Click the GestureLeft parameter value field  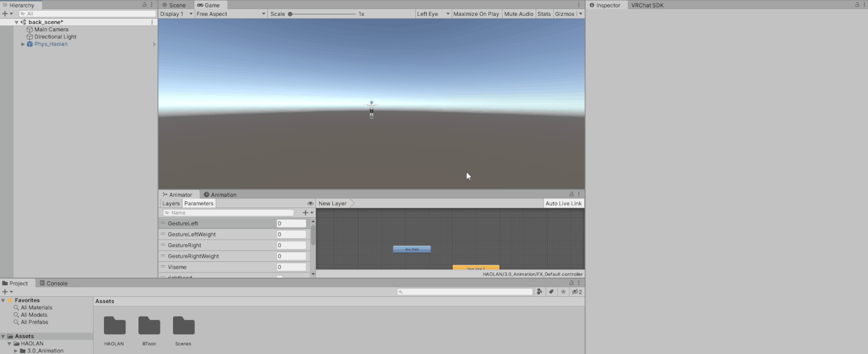click(290, 223)
